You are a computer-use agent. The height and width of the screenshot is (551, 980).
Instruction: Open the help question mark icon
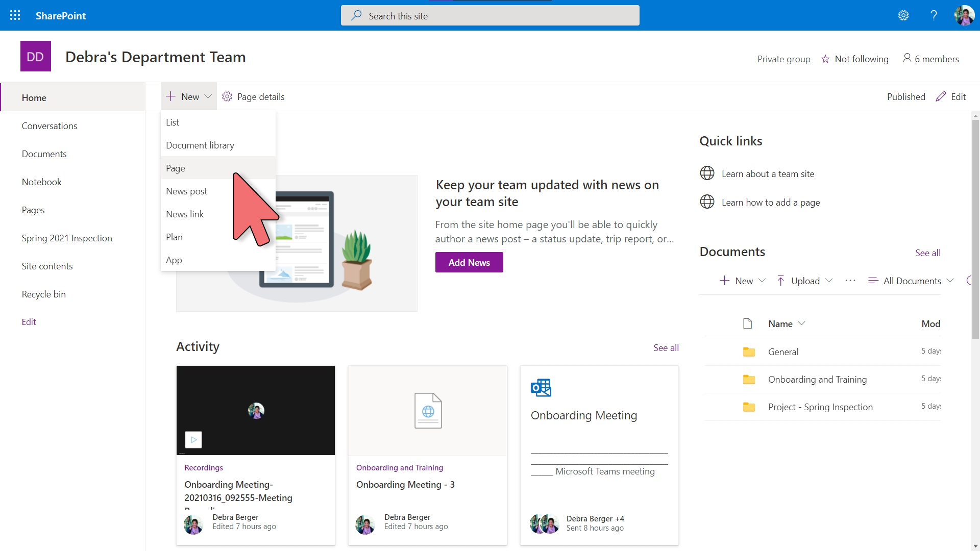pyautogui.click(x=934, y=15)
